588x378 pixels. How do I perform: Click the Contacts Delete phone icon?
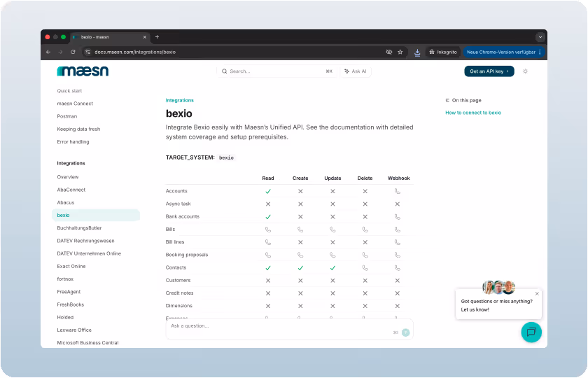(x=365, y=267)
